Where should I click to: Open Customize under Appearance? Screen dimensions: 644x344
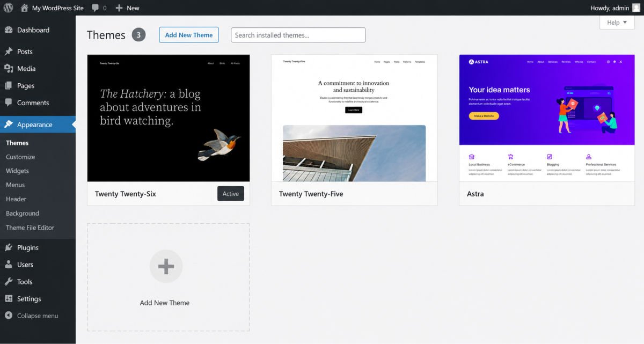(20, 157)
